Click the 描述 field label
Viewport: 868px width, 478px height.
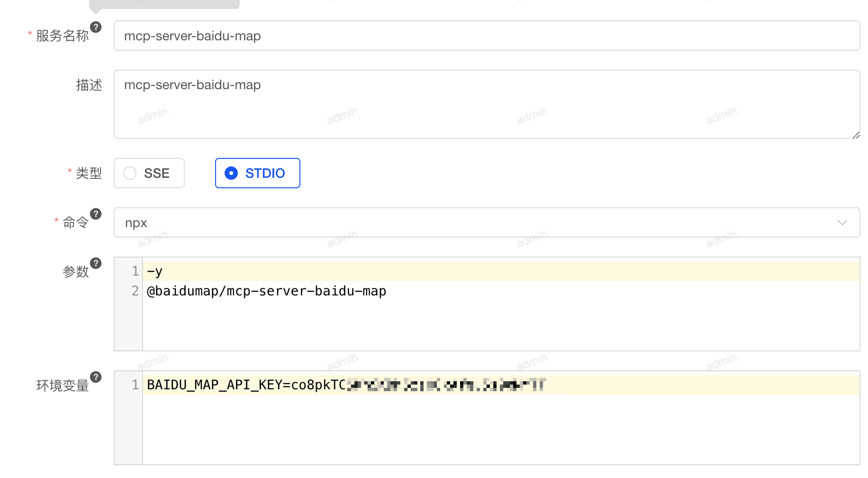pyautogui.click(x=89, y=85)
